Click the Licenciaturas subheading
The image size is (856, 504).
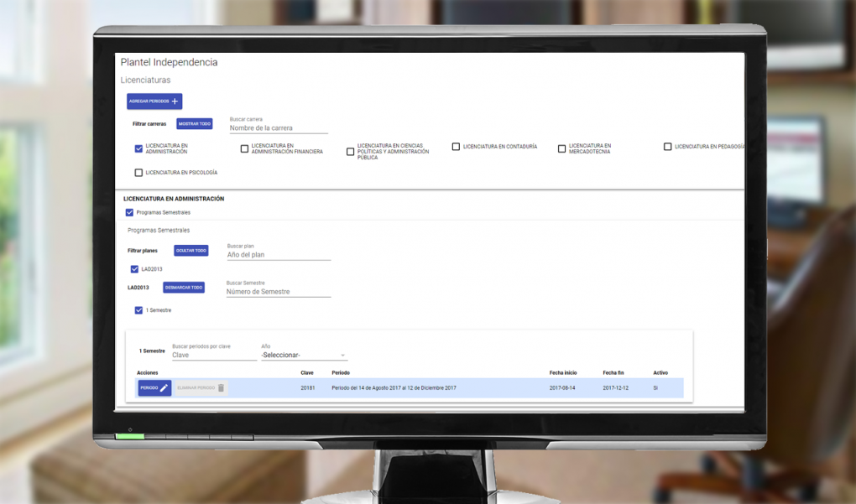[x=145, y=81]
